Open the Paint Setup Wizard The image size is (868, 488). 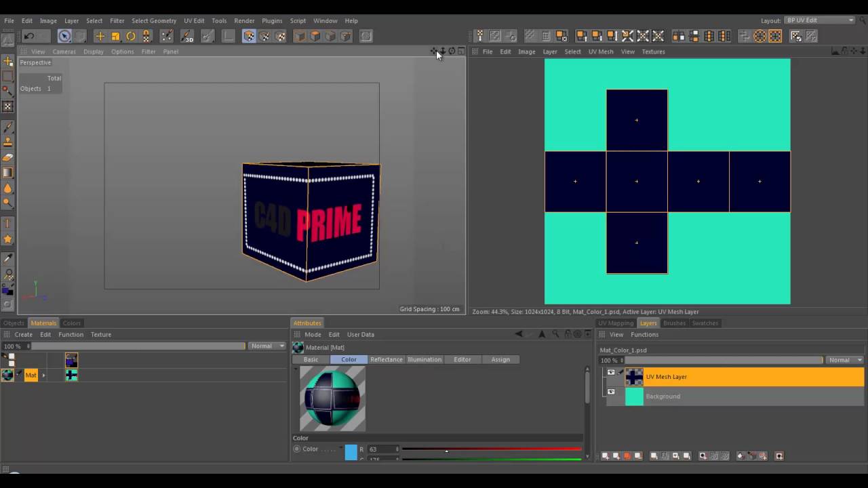point(167,37)
